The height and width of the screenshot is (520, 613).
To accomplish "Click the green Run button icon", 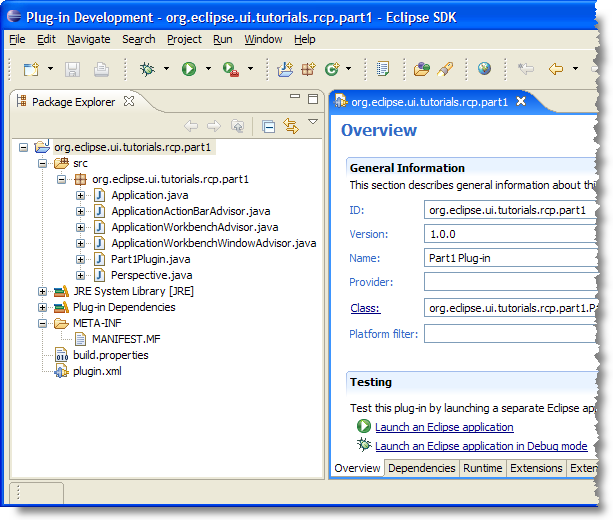I will click(x=189, y=69).
